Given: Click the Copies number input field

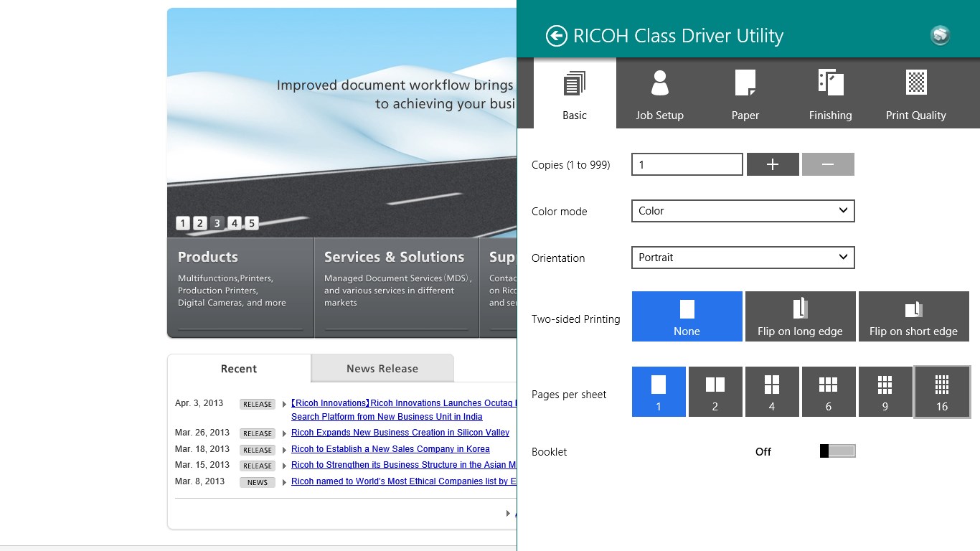Looking at the screenshot, I should click(687, 164).
